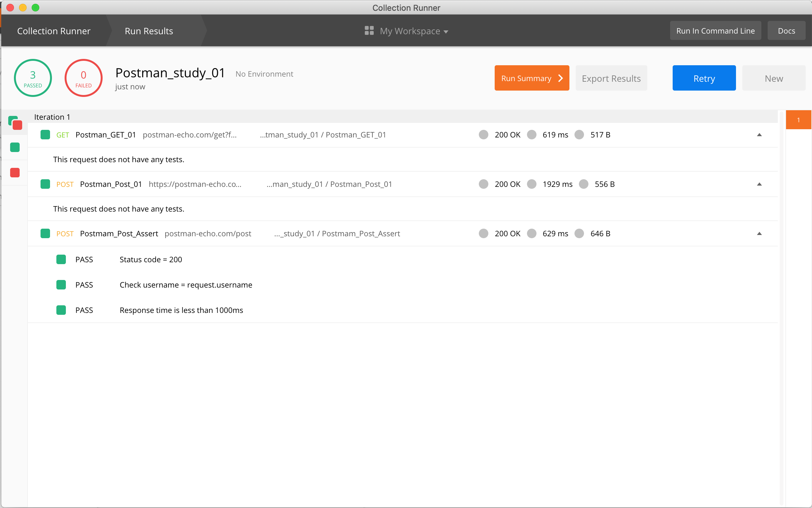Click gray circle before 556 B

584,184
